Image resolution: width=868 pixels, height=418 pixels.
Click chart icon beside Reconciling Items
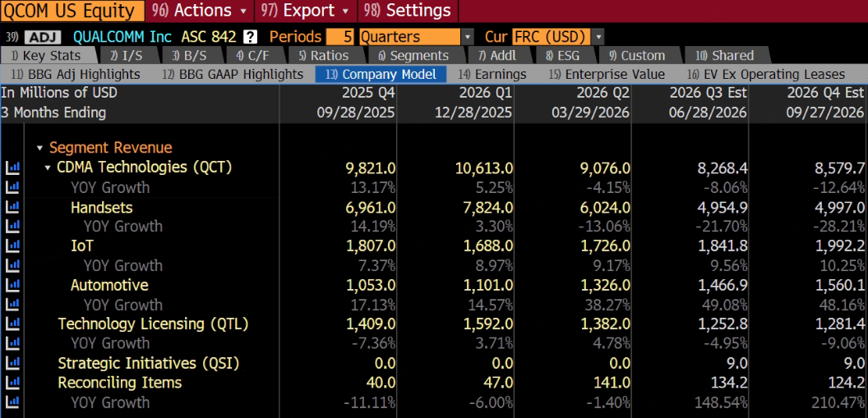(x=12, y=383)
